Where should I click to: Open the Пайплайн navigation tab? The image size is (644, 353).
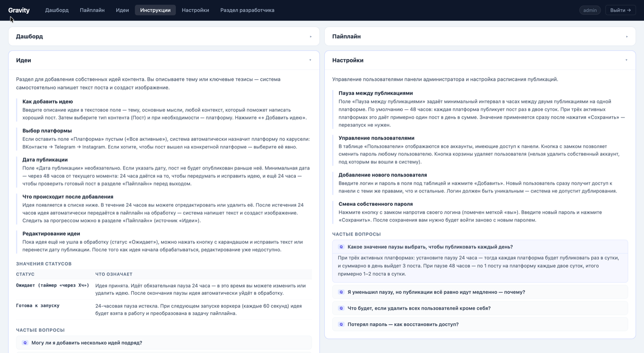click(92, 10)
